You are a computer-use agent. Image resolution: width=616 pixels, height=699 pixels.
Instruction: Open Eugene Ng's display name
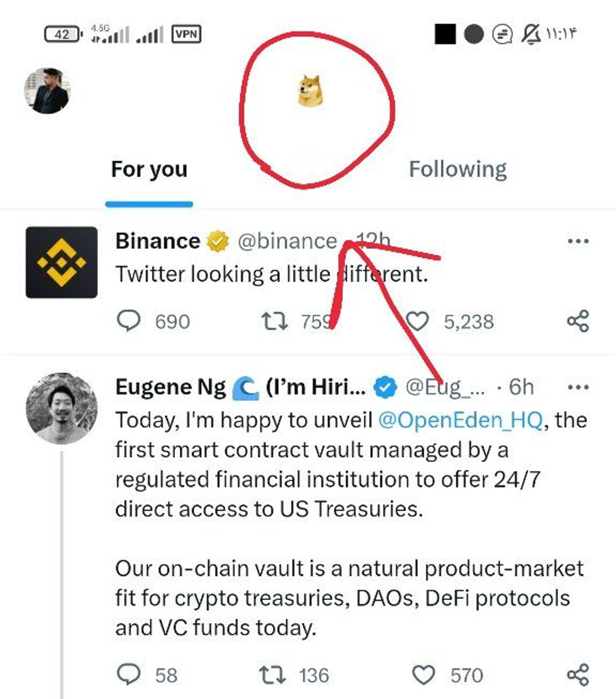click(170, 387)
